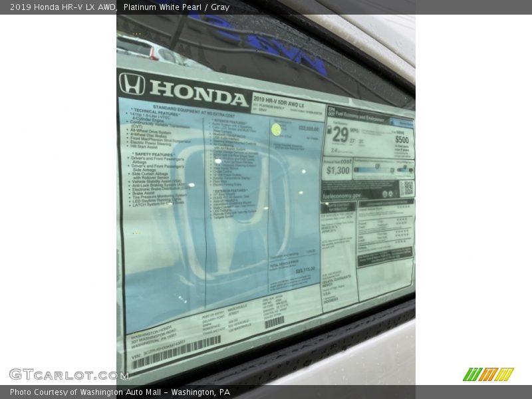Click the yellow round sticker on the label
Viewport: 532px width, 399px height.
click(277, 130)
